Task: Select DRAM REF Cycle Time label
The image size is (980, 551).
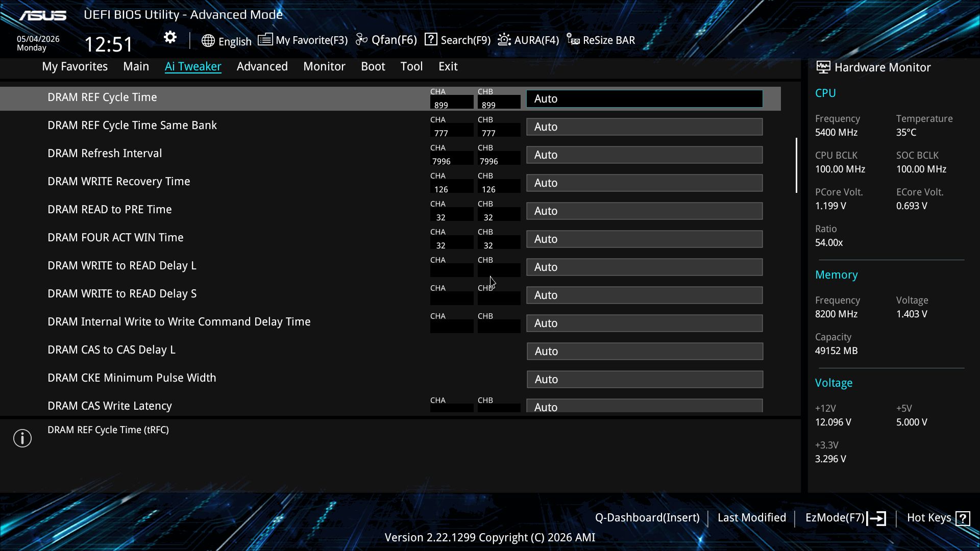Action: [102, 97]
